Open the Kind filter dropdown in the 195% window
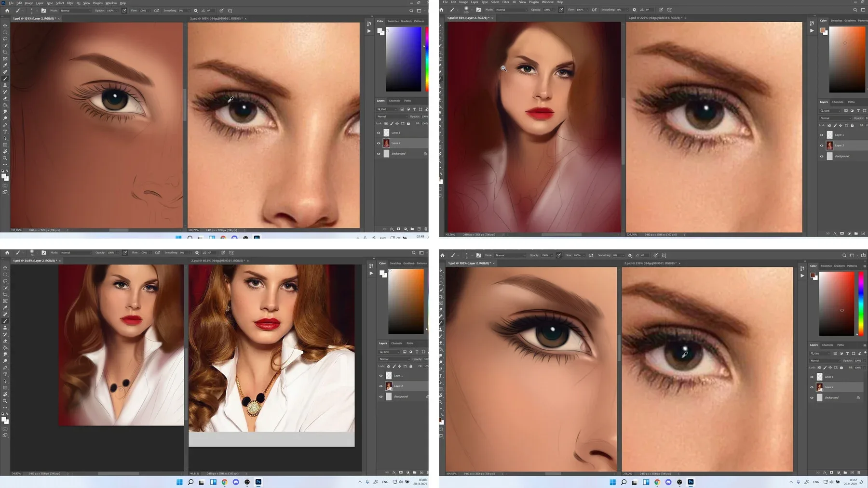The height and width of the screenshot is (488, 868). pos(820,353)
